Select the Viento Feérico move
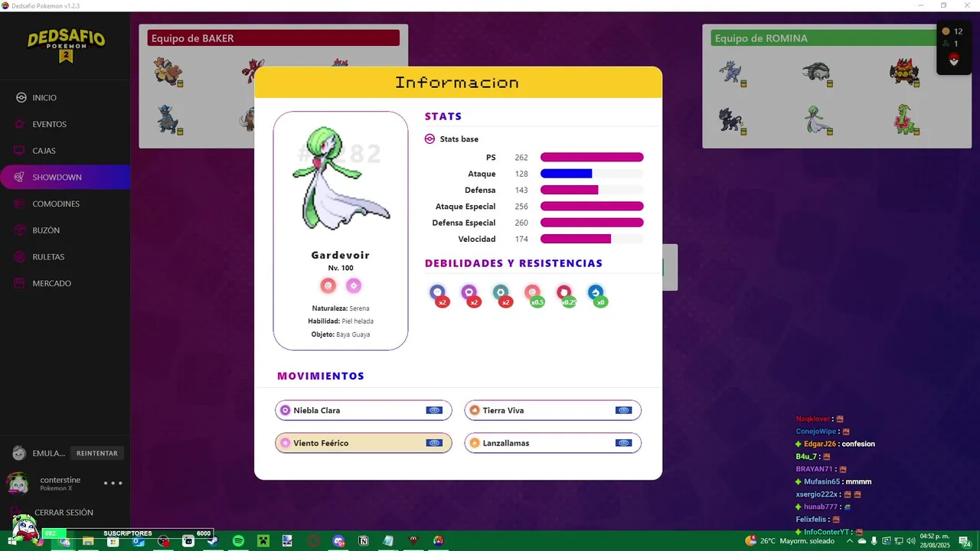Screen dimensions: 980x551 (x=364, y=443)
